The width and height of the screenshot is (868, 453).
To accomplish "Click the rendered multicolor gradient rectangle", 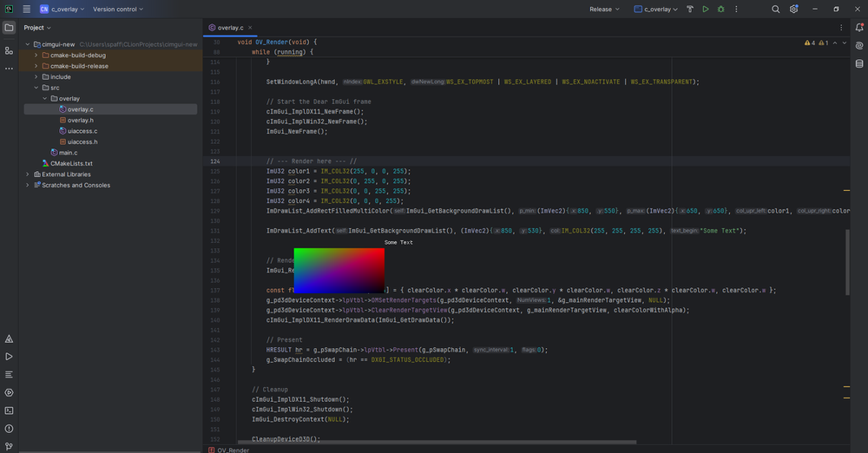I will coord(339,270).
